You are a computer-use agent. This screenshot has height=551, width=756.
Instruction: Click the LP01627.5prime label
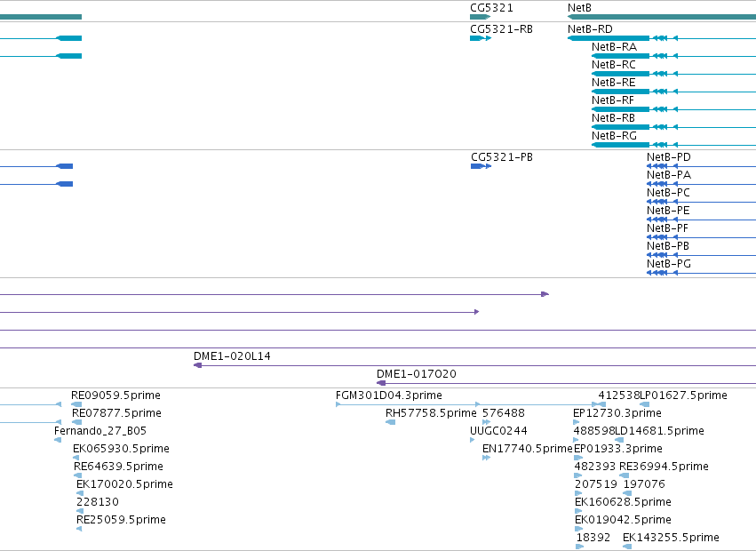pos(684,395)
